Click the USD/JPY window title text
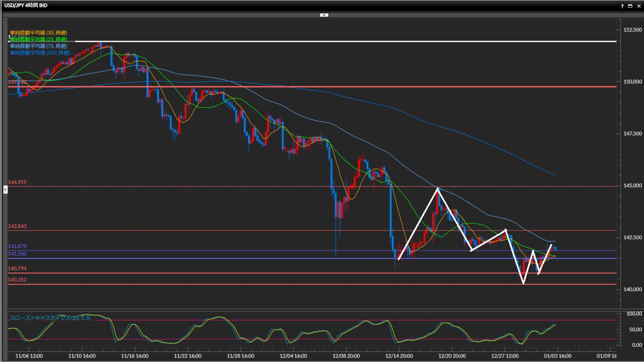Viewport: 644px width, 362px height. click(x=26, y=5)
